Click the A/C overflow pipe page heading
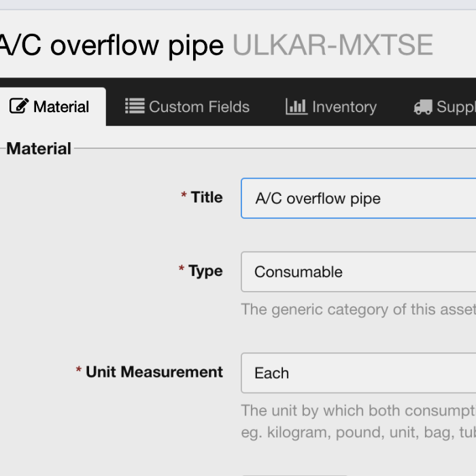This screenshot has width=476, height=476. 112,46
